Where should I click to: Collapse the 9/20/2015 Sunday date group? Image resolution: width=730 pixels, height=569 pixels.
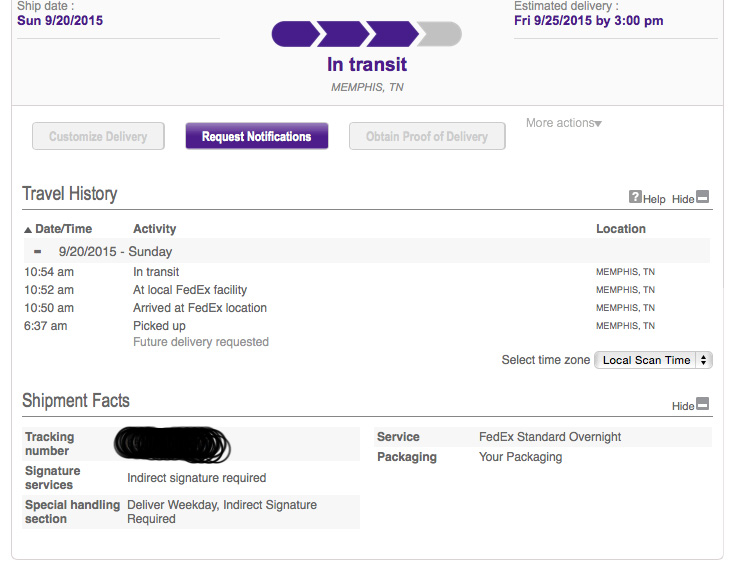38,252
